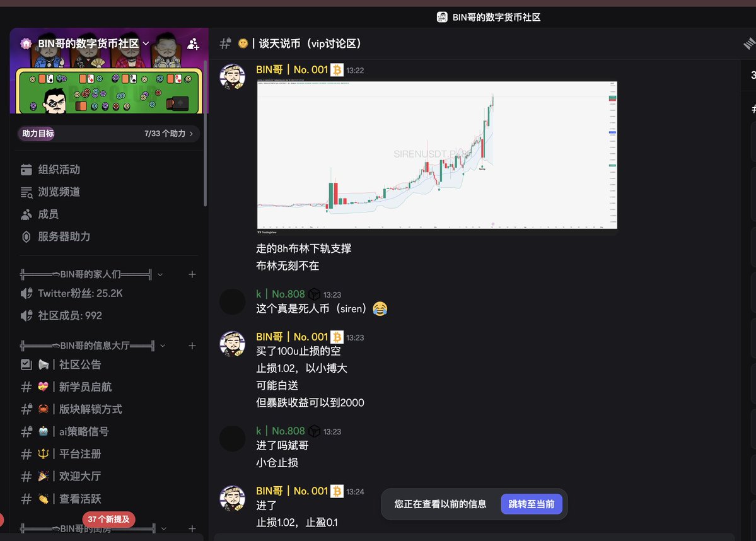Click the plus icon beside BIN哥的家人们

[192, 274]
